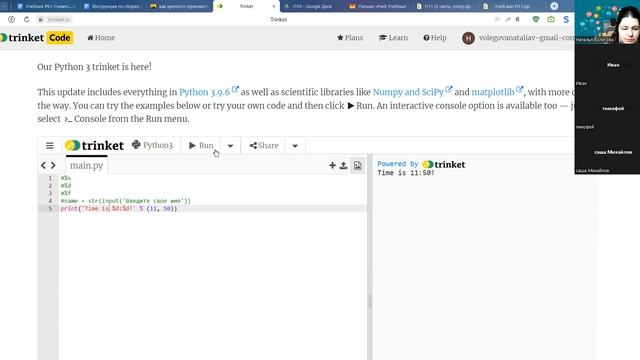640x360 pixels.
Task: Open the Help menu
Action: (x=435, y=38)
